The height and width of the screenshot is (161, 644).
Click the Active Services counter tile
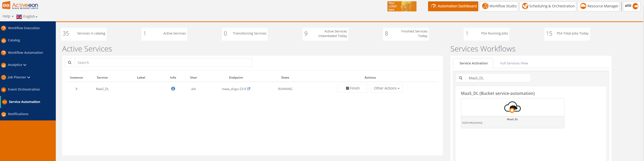click(164, 34)
